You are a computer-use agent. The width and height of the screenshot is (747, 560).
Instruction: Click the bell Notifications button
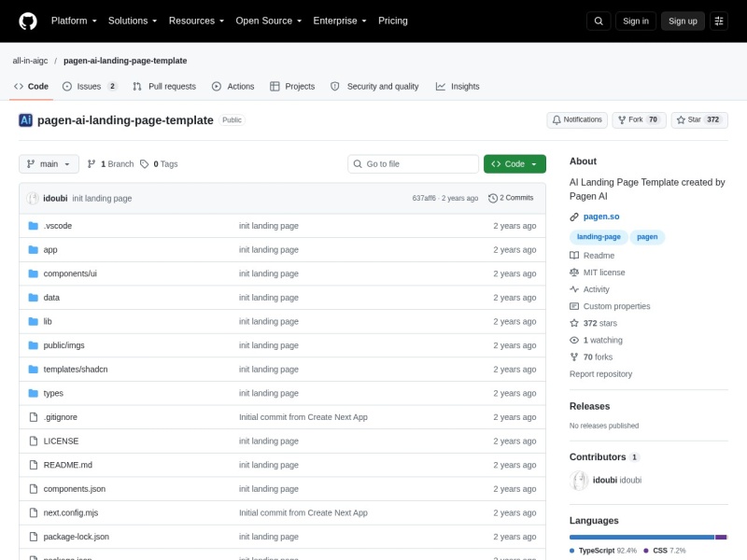pos(577,120)
